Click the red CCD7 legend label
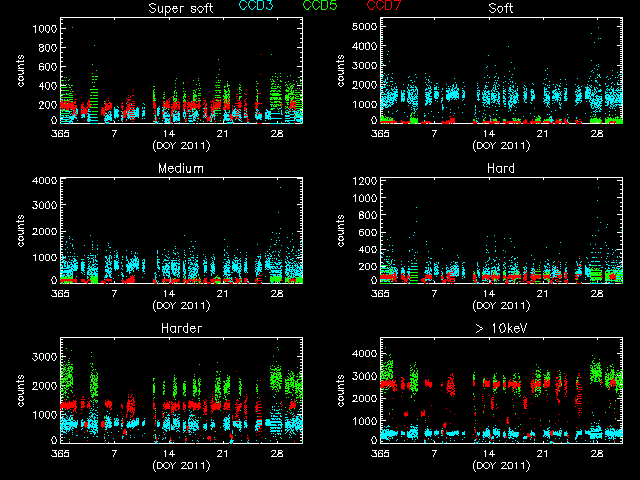Image resolution: width=640 pixels, height=480 pixels. pos(386,6)
